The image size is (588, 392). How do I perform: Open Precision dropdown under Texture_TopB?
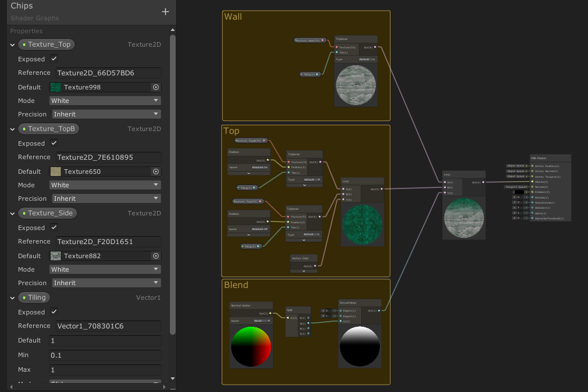click(x=105, y=199)
